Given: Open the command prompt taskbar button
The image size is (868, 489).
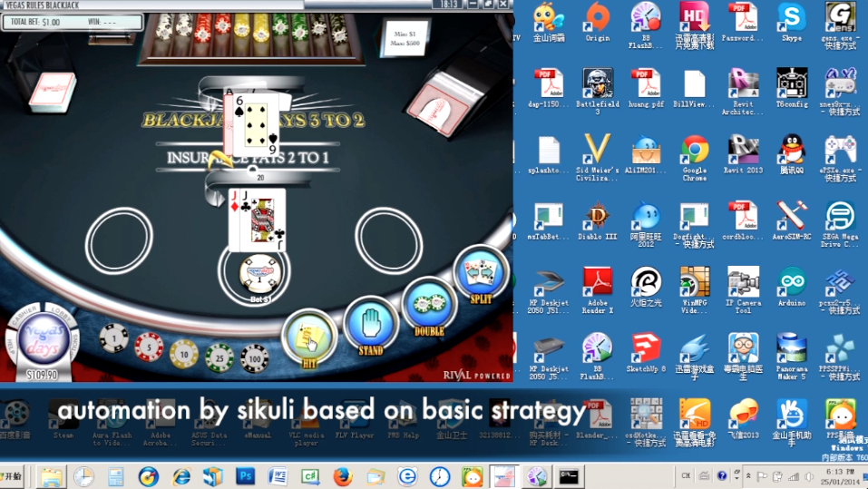Looking at the screenshot, I should 569,476.
